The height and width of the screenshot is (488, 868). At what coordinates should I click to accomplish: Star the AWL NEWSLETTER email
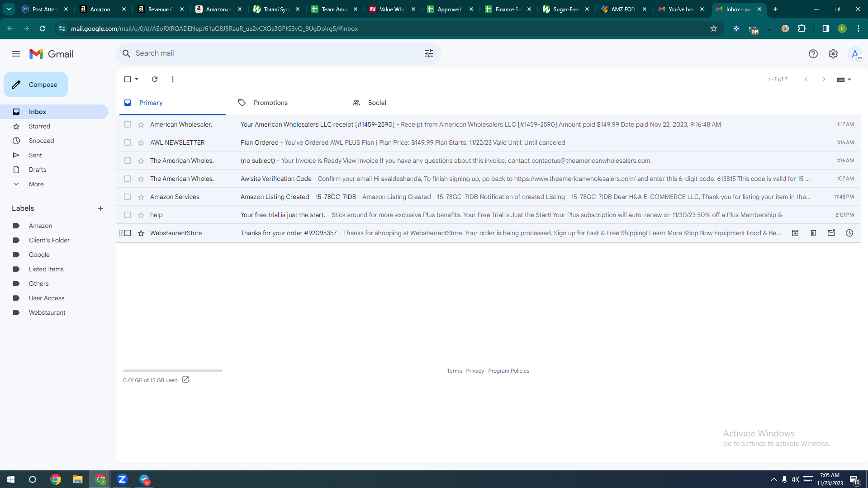coord(141,142)
